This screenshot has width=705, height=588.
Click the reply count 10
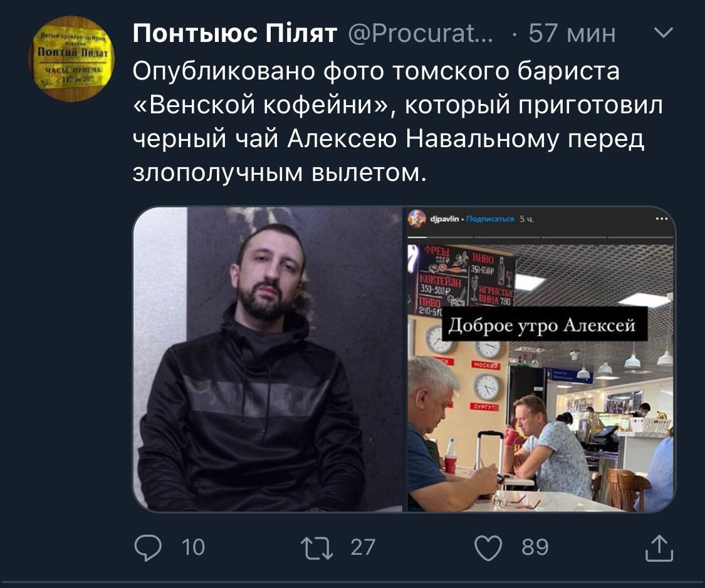click(x=194, y=547)
